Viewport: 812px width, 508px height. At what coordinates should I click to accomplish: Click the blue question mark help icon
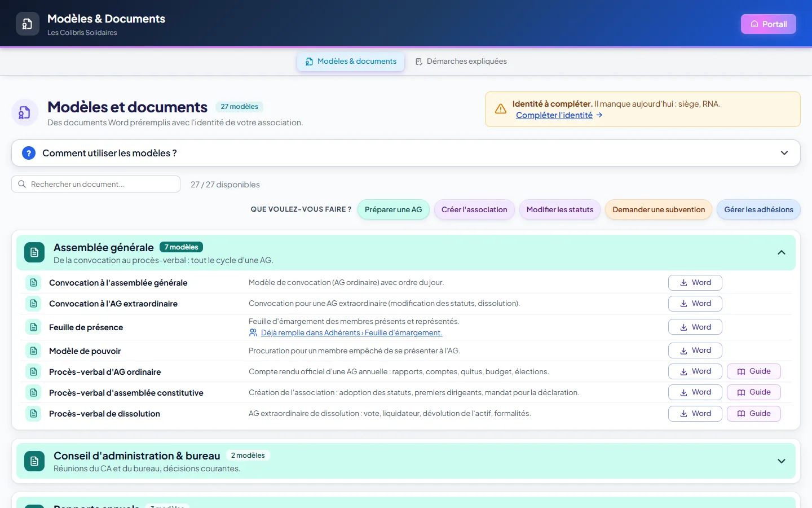coord(29,153)
